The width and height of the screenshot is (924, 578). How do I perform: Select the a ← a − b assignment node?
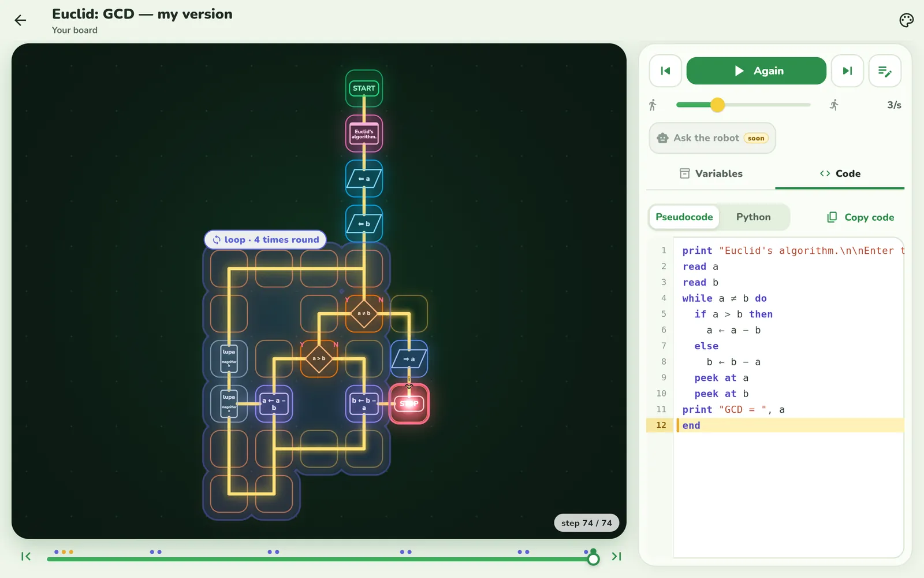[x=274, y=404]
